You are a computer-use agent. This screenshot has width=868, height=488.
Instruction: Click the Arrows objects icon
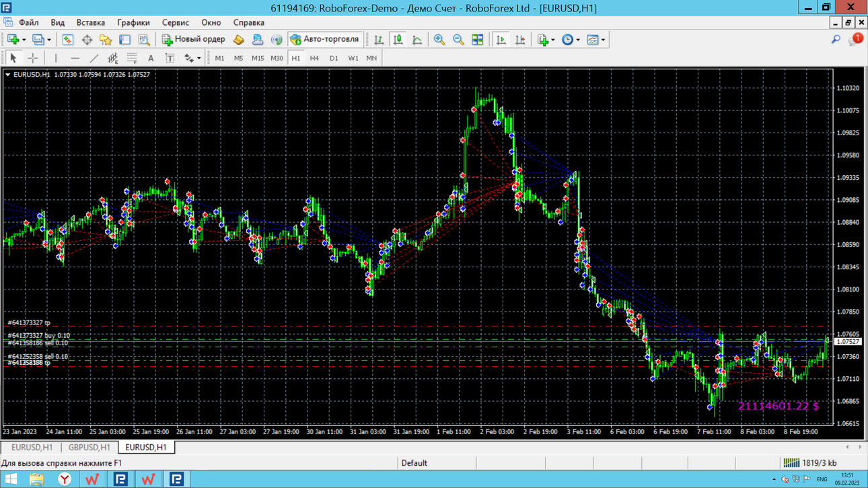point(189,58)
